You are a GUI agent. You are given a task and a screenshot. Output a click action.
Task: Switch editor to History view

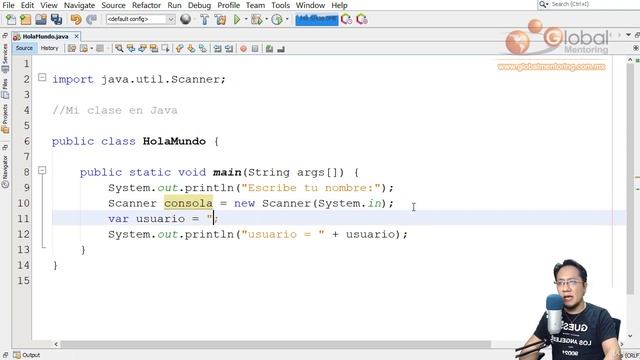tap(49, 48)
